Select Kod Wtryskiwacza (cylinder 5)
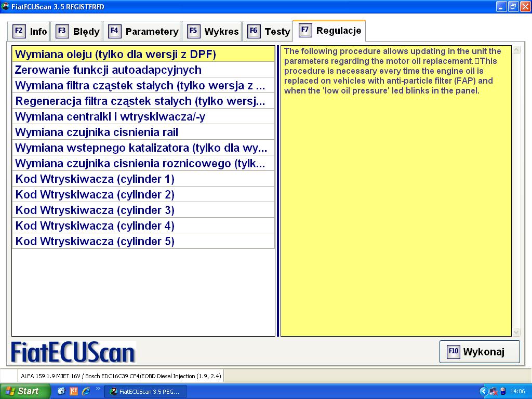 [143, 242]
